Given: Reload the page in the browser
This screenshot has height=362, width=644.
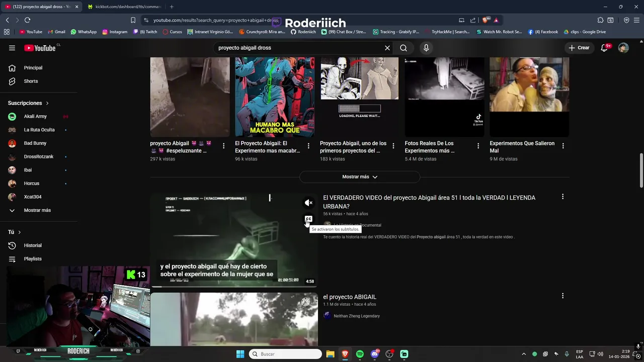Looking at the screenshot, I should pos(27,20).
